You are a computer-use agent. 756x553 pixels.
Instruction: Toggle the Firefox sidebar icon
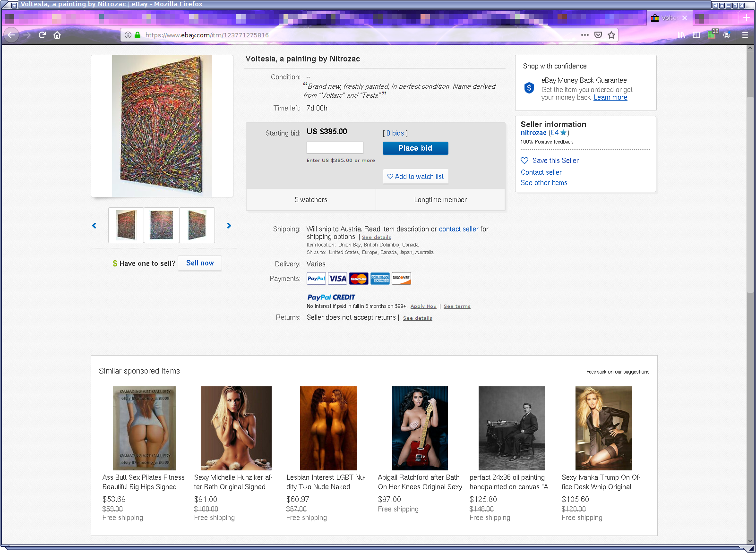point(696,35)
